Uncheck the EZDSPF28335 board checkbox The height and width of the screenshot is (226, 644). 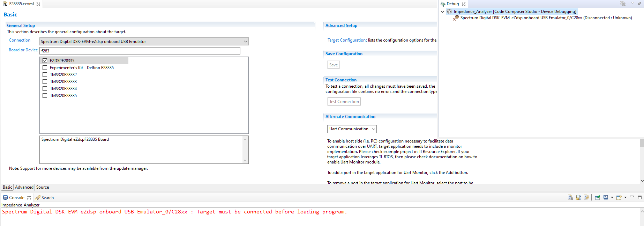(45, 60)
